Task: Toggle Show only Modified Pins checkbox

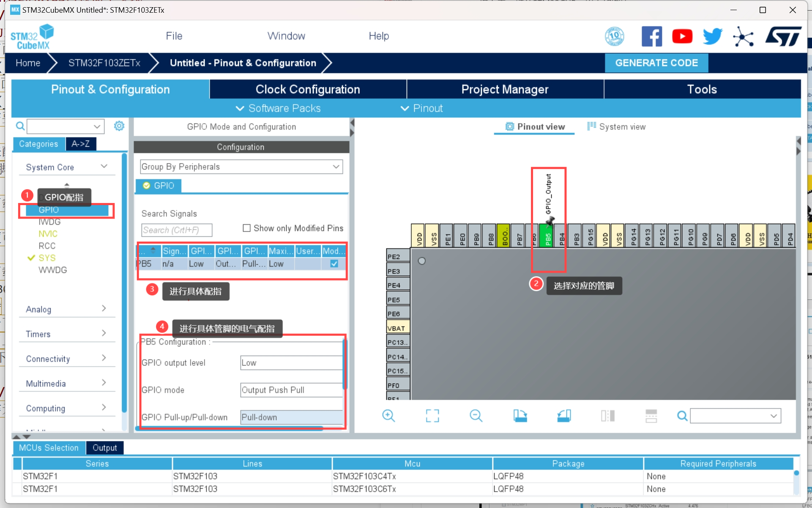Action: tap(247, 228)
